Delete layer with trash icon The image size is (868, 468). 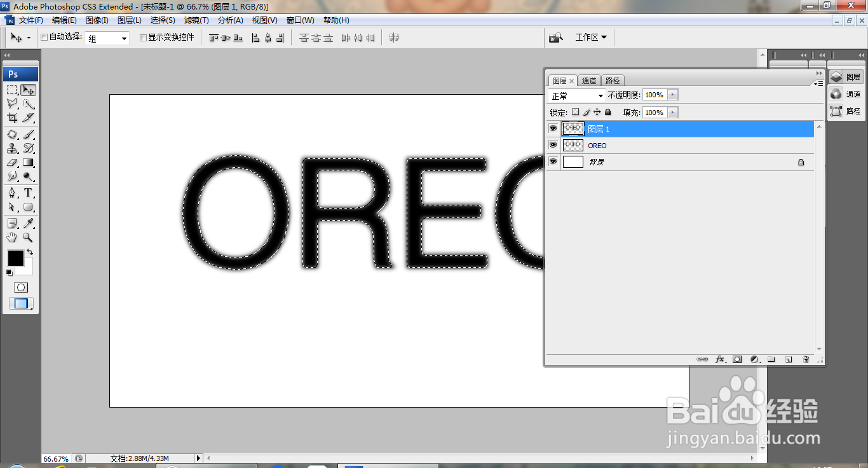click(806, 359)
